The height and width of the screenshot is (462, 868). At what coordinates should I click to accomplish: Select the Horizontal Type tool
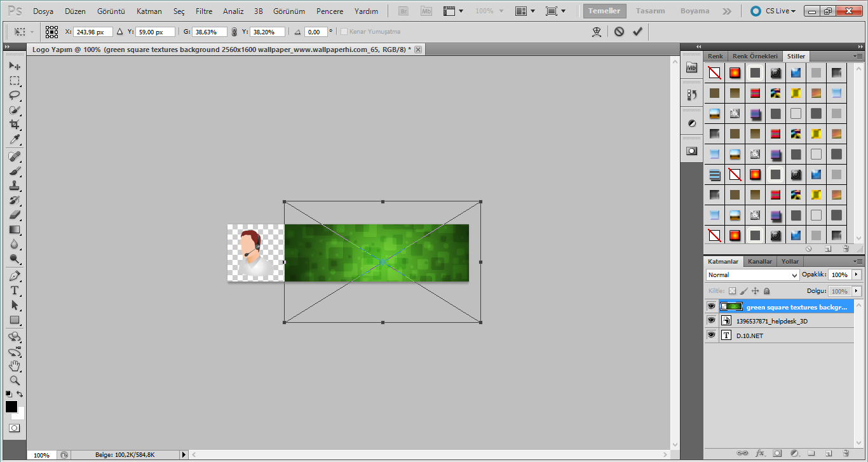point(15,290)
